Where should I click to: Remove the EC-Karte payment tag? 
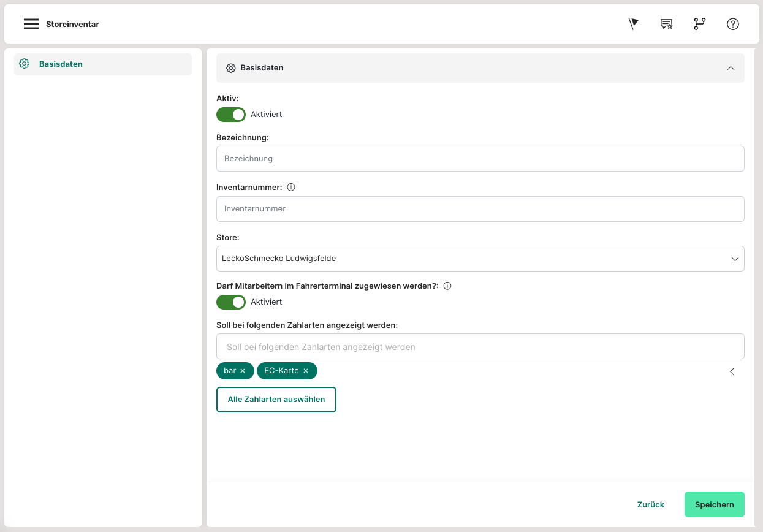pos(306,371)
